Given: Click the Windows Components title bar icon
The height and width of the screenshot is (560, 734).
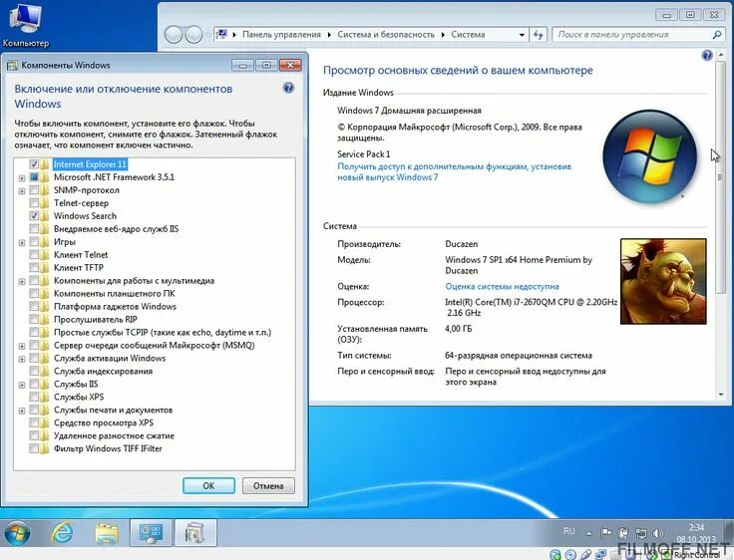Looking at the screenshot, I should (x=12, y=66).
